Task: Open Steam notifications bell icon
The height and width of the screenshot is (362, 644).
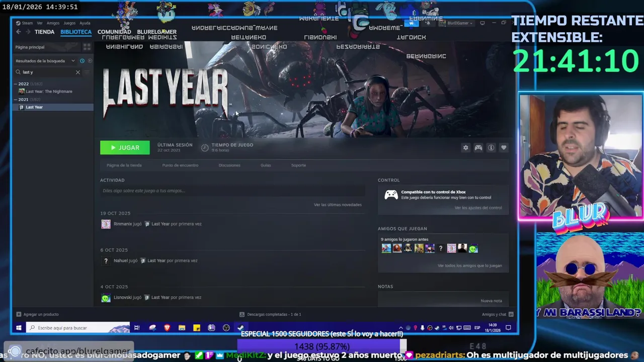Action: tap(428, 23)
